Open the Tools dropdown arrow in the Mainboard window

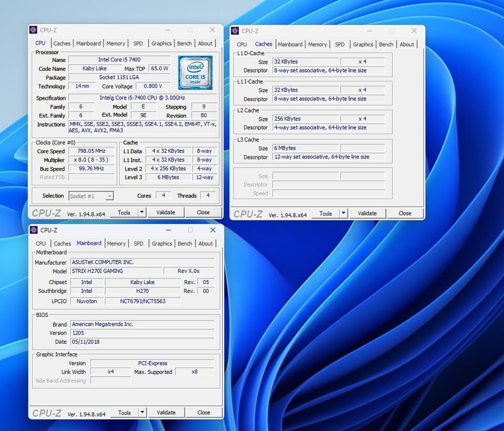point(142,413)
